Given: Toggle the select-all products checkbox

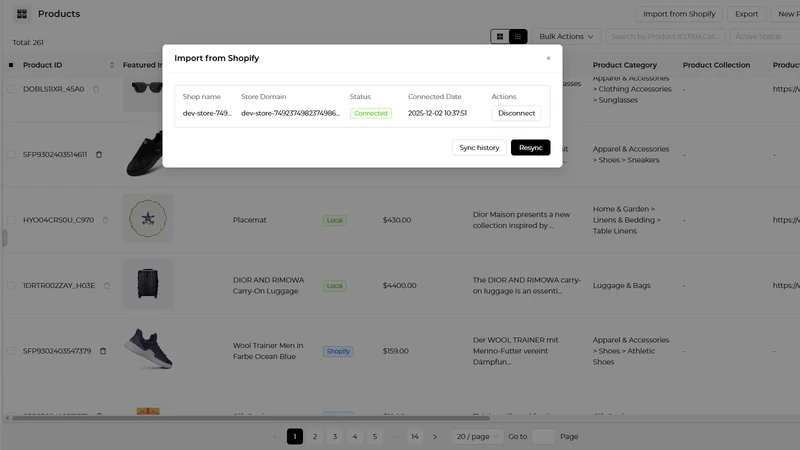Looking at the screenshot, I should [11, 65].
